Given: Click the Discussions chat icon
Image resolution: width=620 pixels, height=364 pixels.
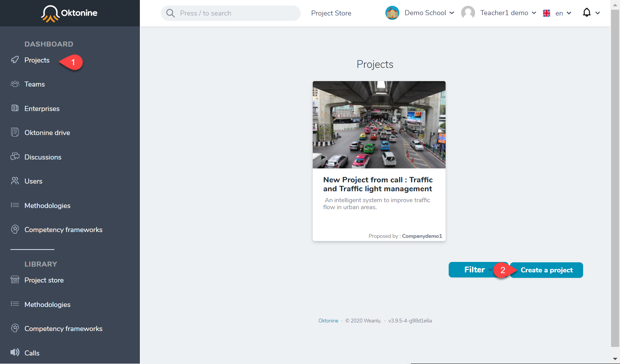Looking at the screenshot, I should tap(15, 157).
